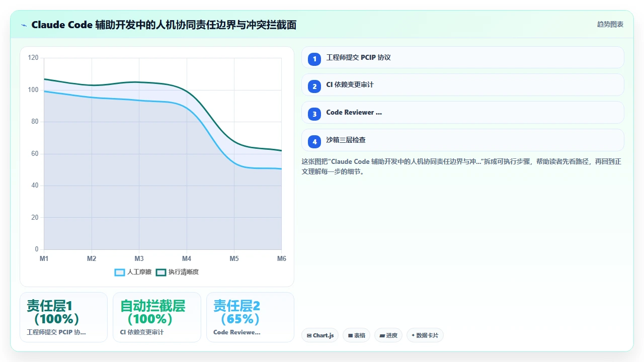Image resolution: width=644 pixels, height=362 pixels.
Task: Click the y-axis value 40
Action: (35, 186)
